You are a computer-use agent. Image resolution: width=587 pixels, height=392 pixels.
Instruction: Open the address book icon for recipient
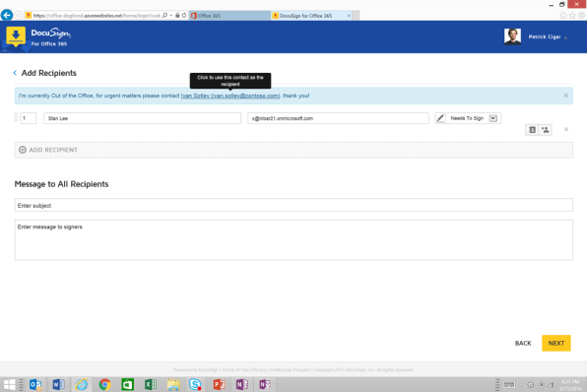click(532, 130)
